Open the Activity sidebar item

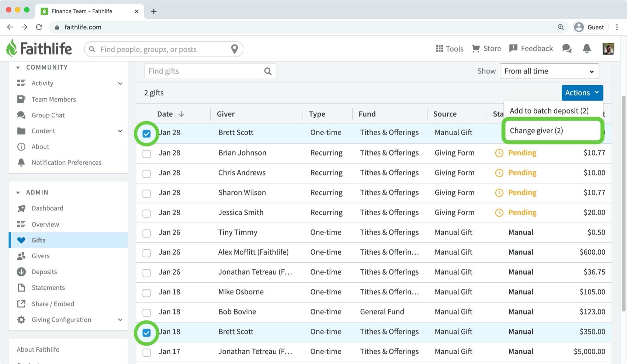42,83
